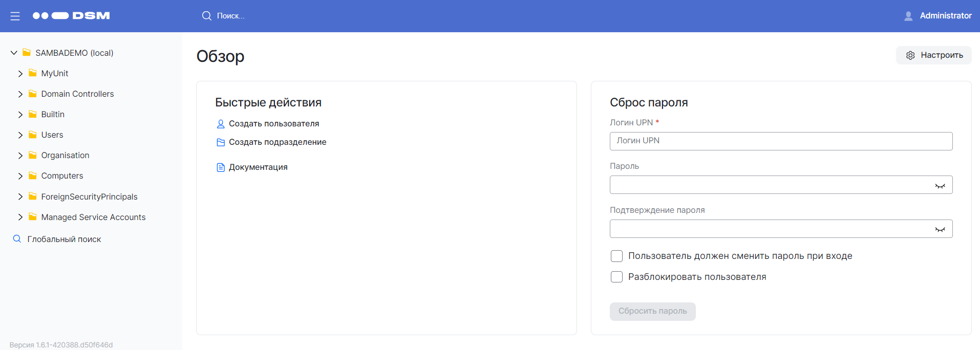Select the Users tree item

52,135
